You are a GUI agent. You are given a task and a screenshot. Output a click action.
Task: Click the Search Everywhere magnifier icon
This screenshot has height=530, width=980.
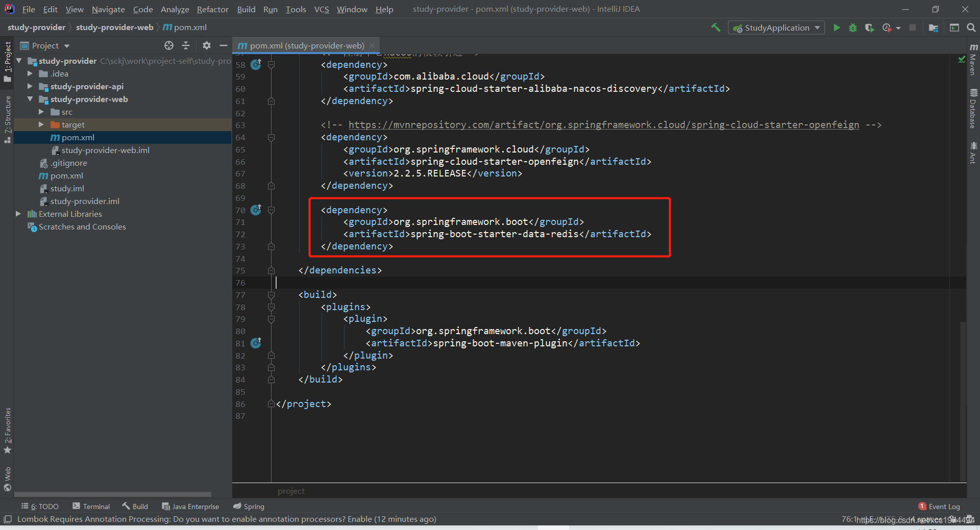[x=971, y=28]
